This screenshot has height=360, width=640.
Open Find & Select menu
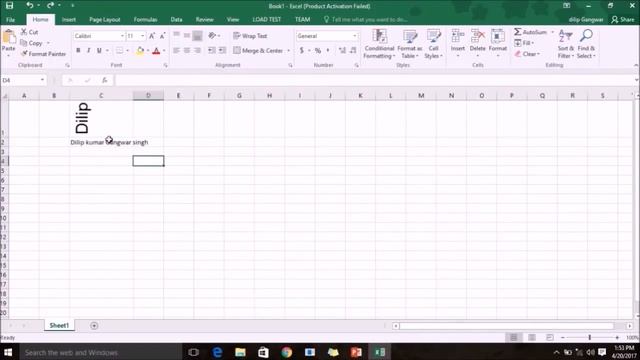tap(586, 44)
